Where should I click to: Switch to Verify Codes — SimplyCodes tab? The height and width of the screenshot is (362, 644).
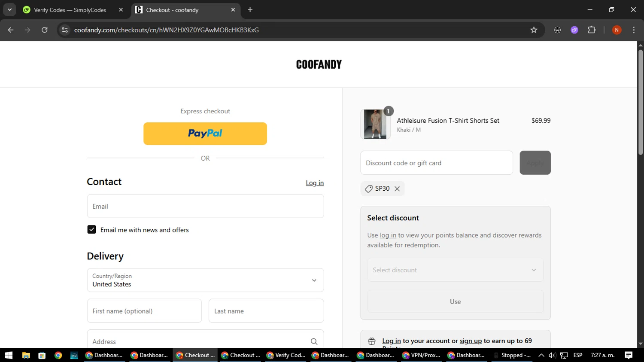click(x=70, y=10)
